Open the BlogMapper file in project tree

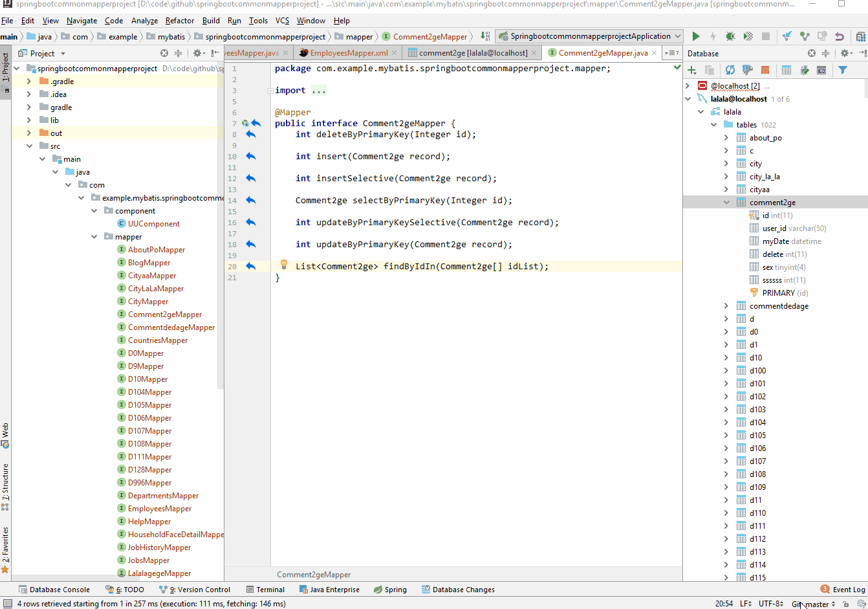tap(149, 263)
